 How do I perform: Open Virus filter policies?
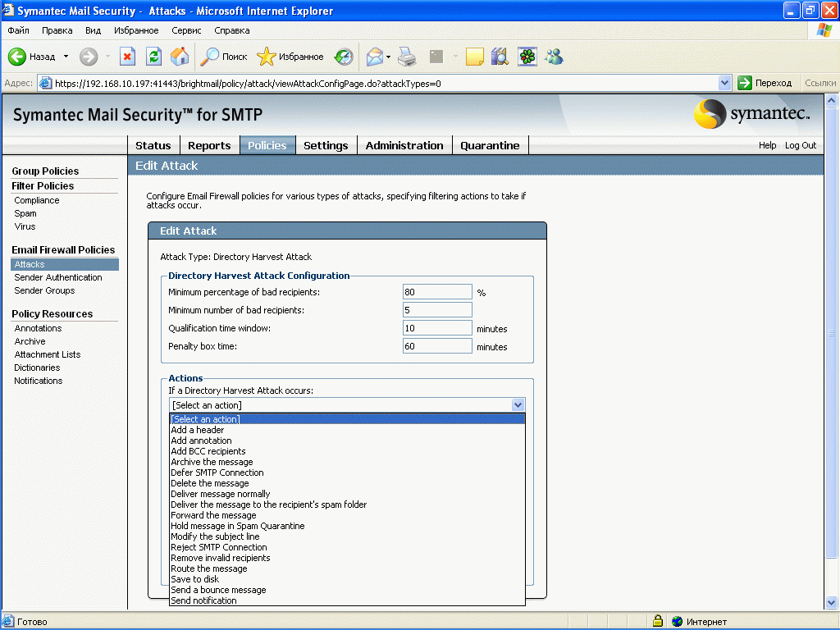[25, 226]
